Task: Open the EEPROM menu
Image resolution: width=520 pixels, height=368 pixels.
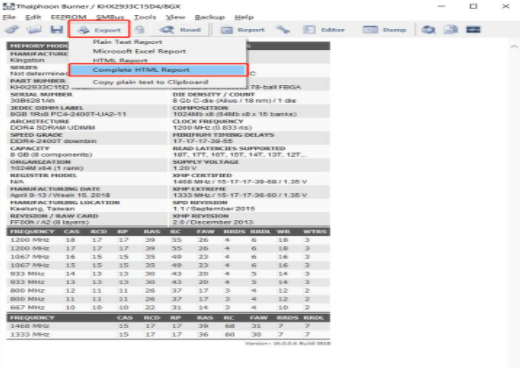Action: pos(69,17)
